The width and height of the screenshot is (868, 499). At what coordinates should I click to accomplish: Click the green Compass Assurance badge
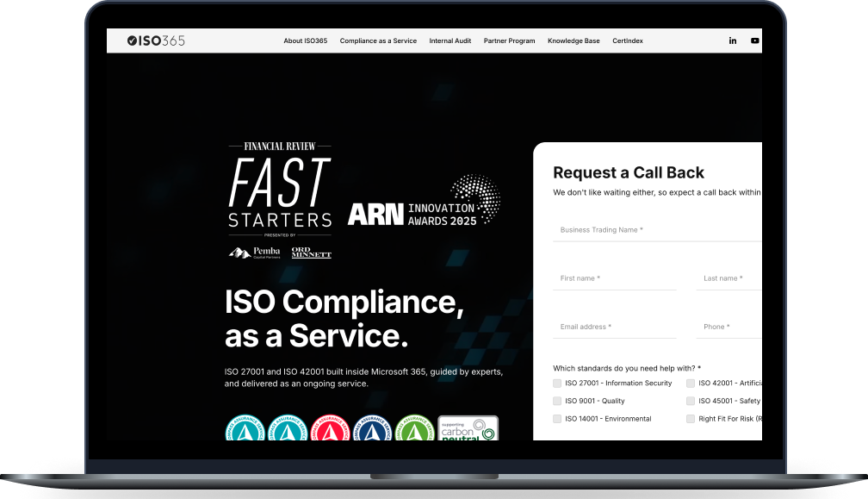point(415,427)
